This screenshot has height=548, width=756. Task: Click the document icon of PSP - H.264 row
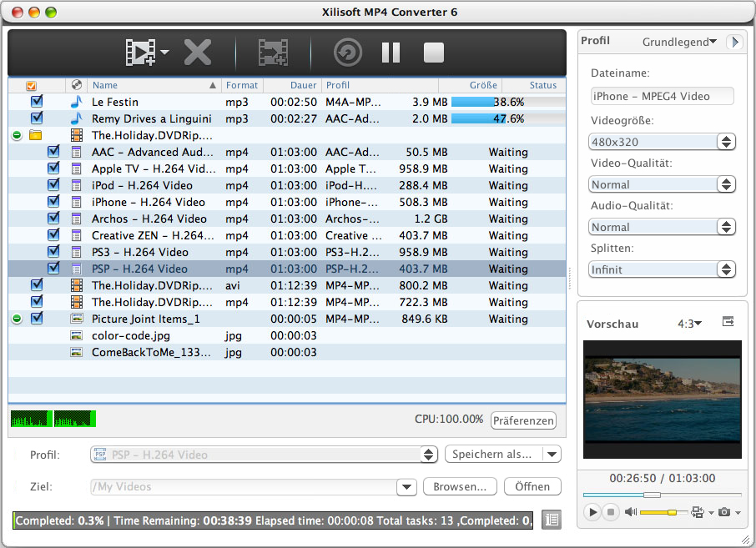coord(76,269)
